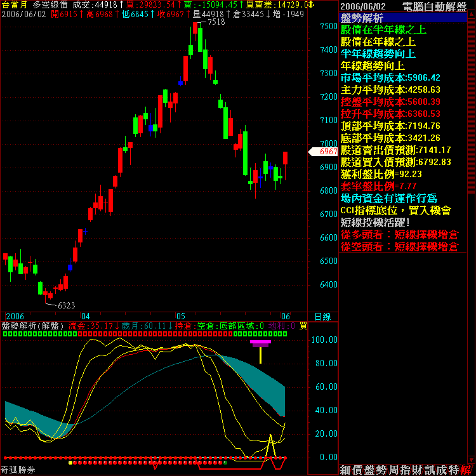Open the 財 tab
The image size is (476, 476).
tap(418, 470)
